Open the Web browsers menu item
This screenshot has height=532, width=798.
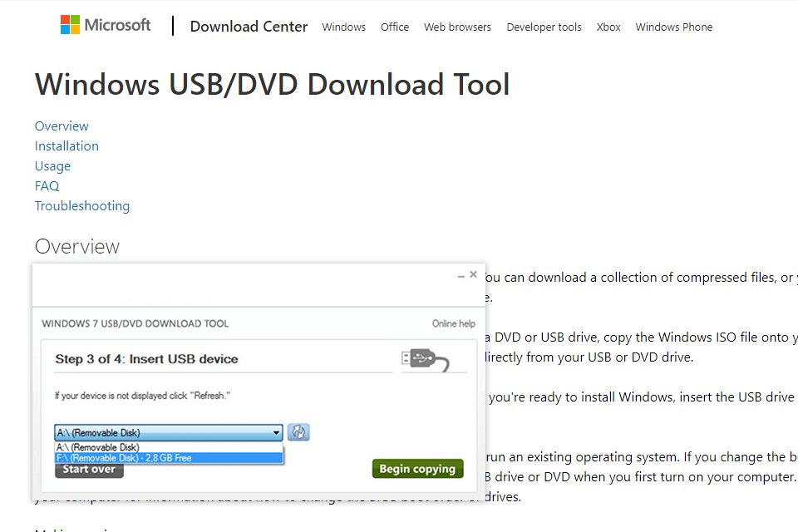[457, 27]
